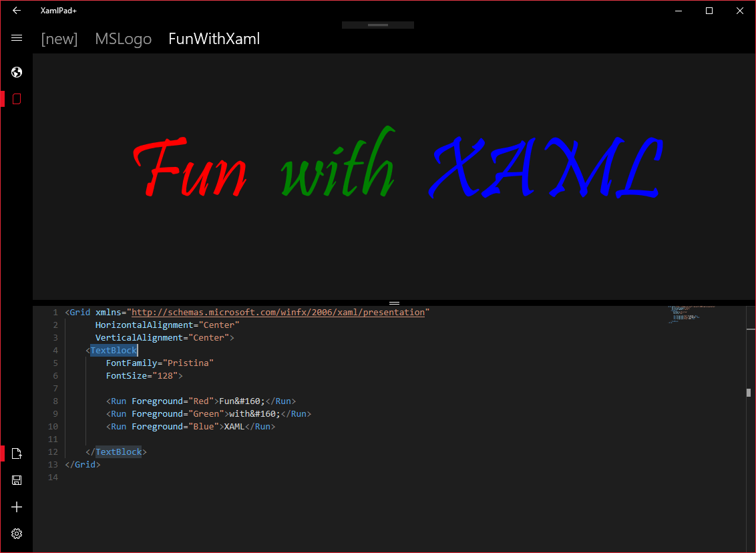Add a new tab with the plus icon
756x553 pixels.
(17, 506)
